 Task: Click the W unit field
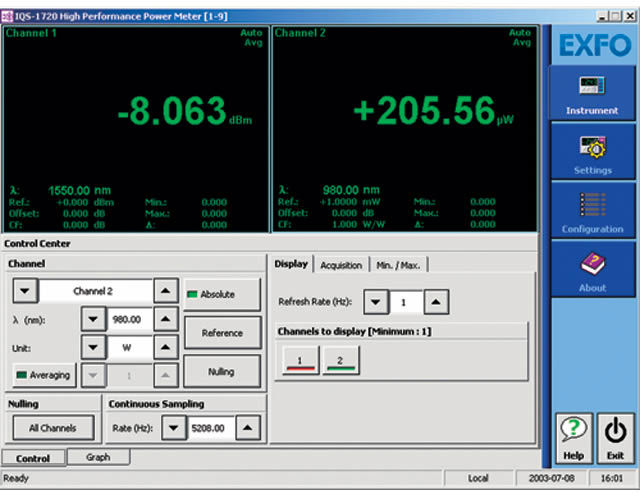(130, 347)
